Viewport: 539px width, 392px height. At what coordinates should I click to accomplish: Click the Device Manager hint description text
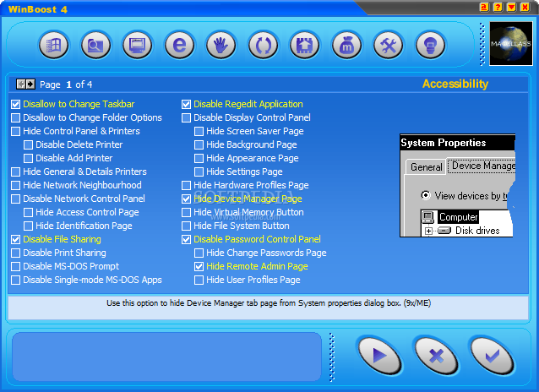[x=269, y=303]
